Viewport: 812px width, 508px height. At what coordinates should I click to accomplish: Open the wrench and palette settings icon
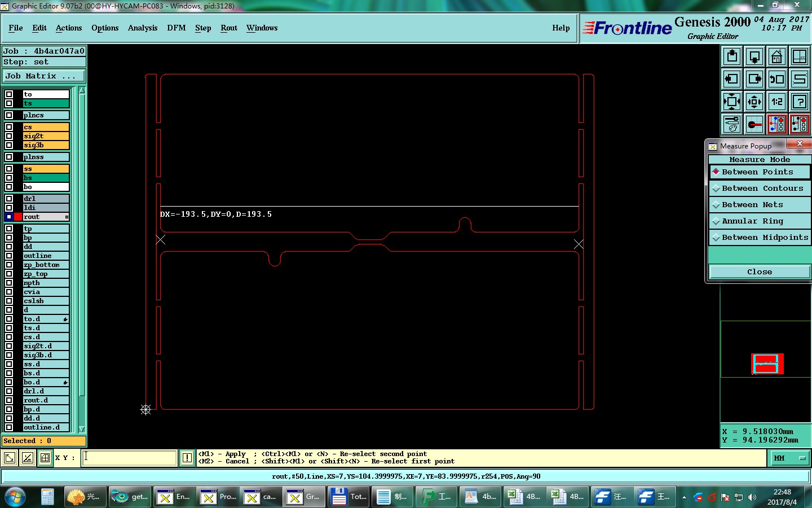(732, 124)
